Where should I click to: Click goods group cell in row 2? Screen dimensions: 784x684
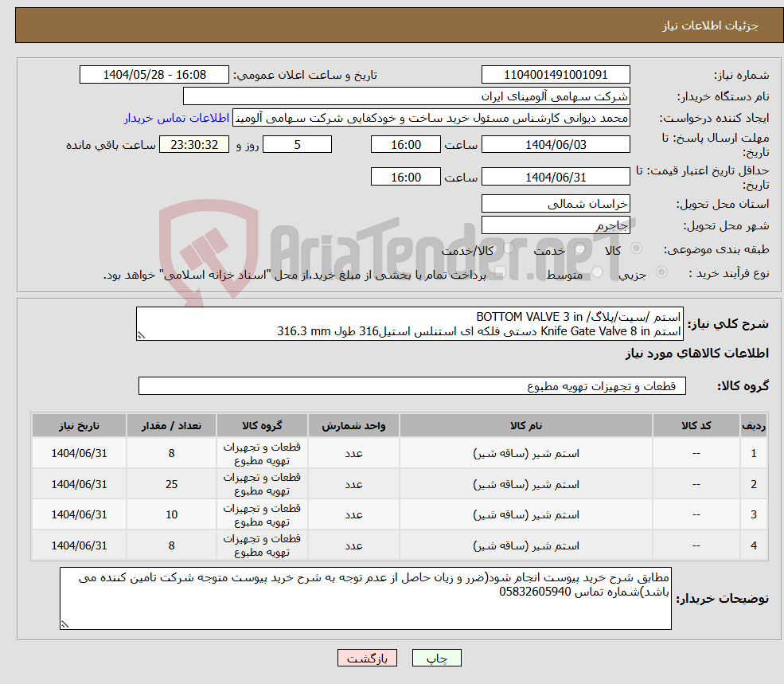(262, 484)
